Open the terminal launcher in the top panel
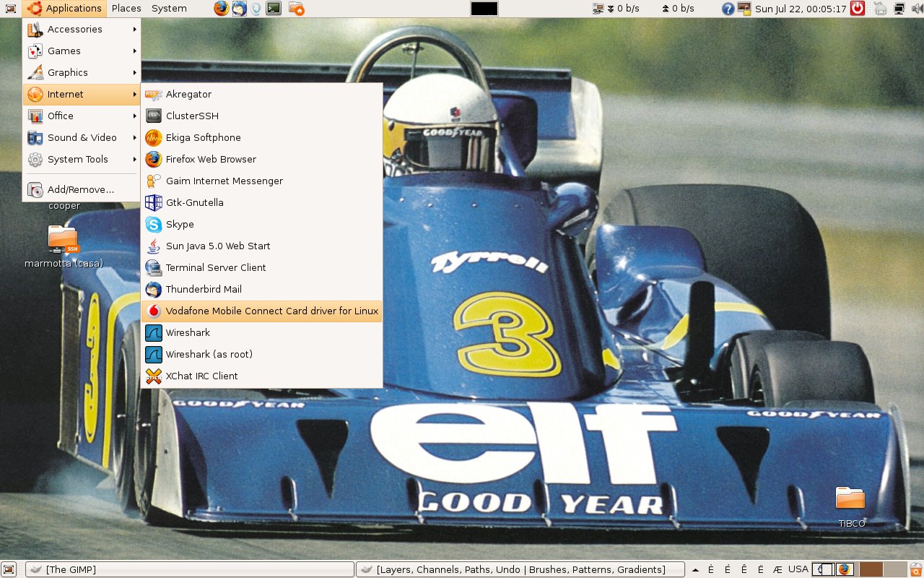 click(x=274, y=9)
